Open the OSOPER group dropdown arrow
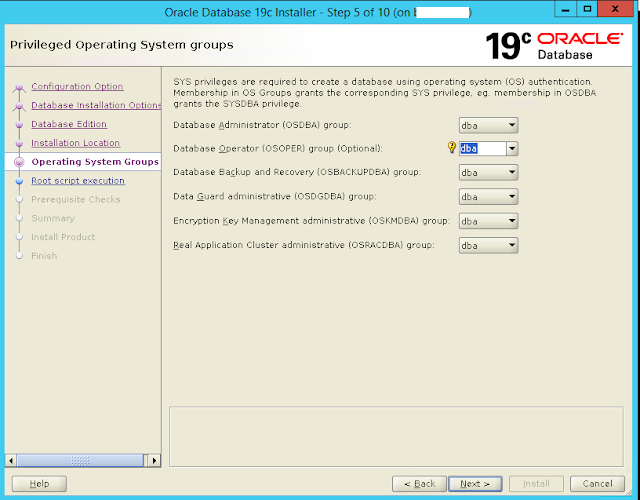 pyautogui.click(x=512, y=149)
